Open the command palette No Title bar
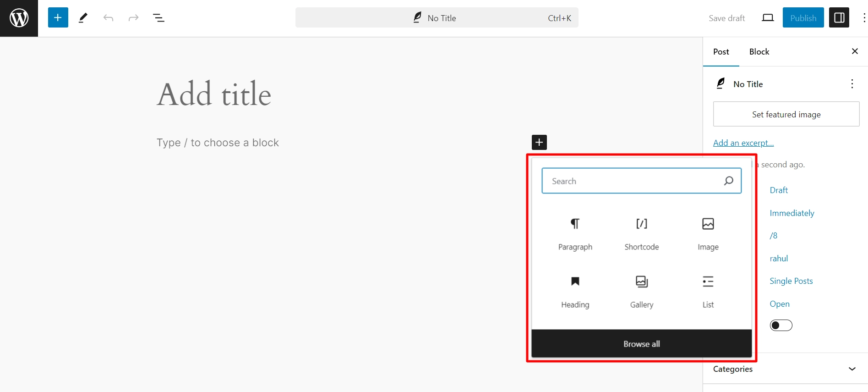 [x=437, y=18]
